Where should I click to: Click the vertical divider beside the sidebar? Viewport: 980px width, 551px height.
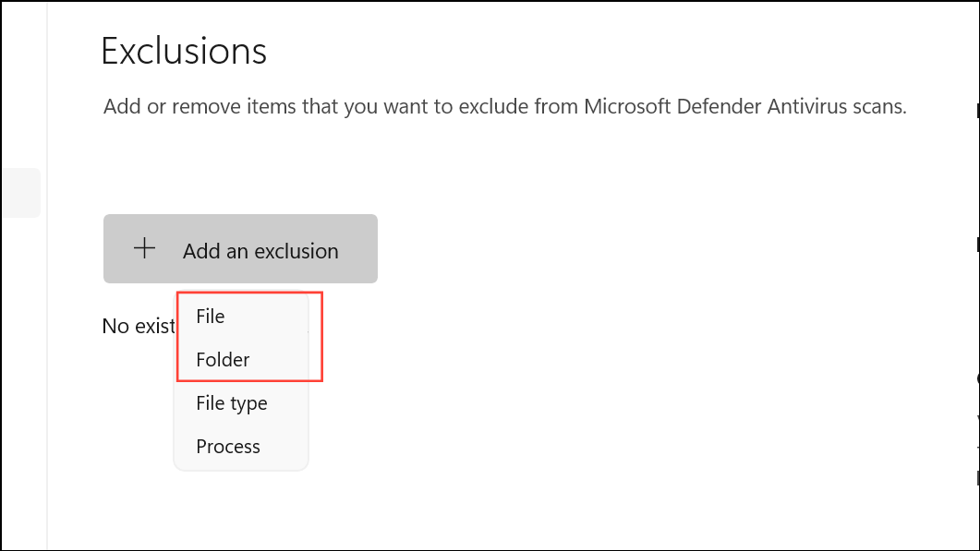pyautogui.click(x=47, y=275)
